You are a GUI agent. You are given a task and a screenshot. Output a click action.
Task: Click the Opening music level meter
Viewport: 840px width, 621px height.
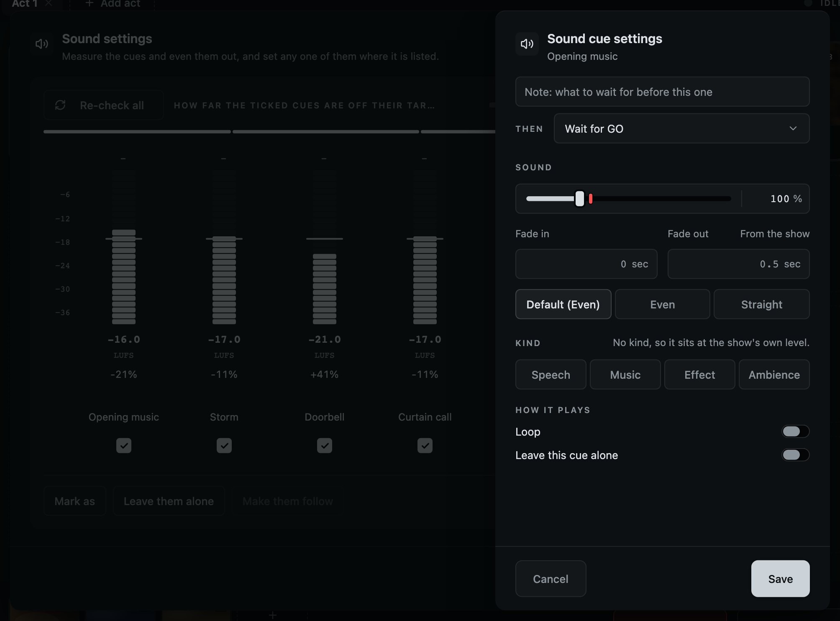point(124,247)
